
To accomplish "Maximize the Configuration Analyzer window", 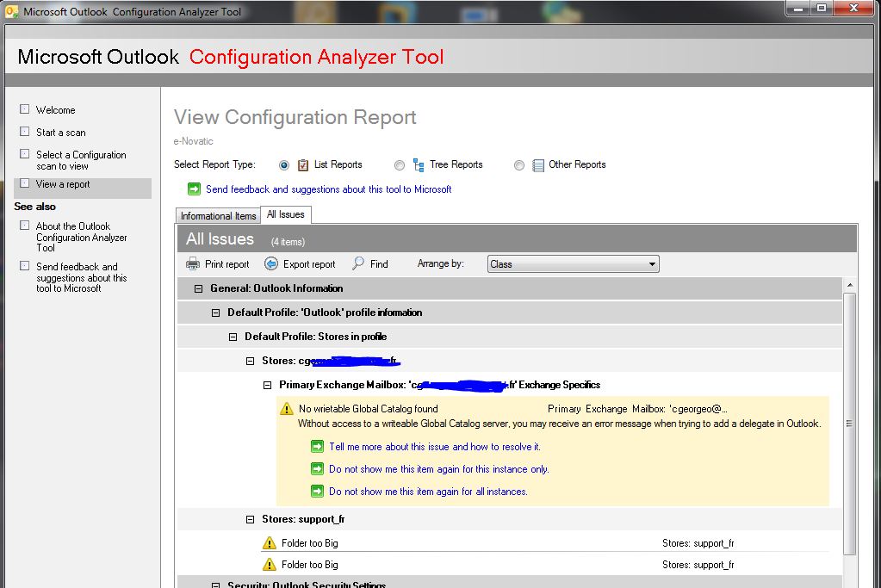I will click(x=821, y=8).
